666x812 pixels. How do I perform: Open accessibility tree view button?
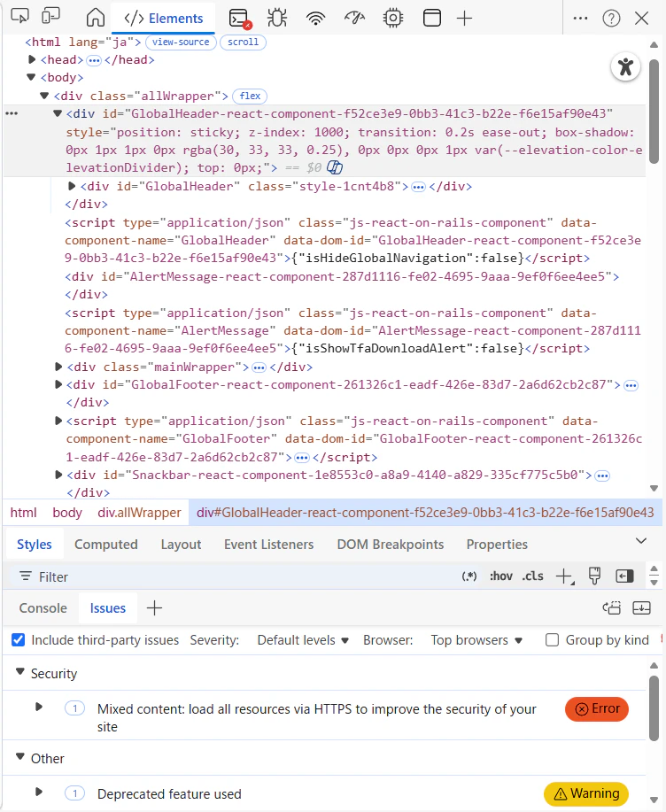(x=625, y=66)
